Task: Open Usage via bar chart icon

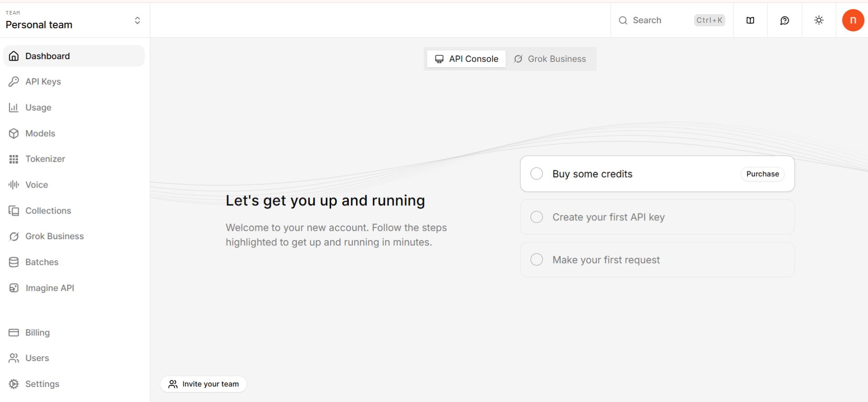Action: (14, 107)
